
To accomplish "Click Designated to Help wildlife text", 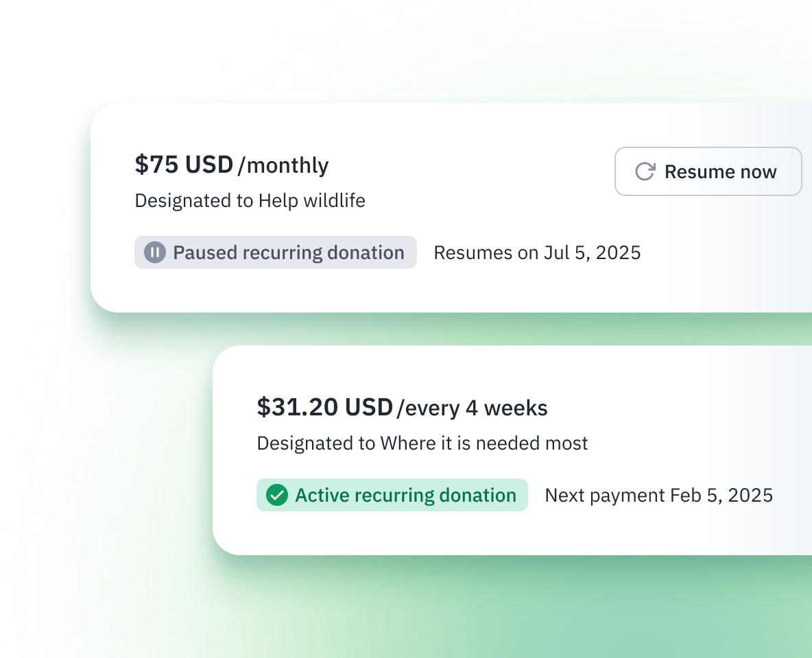I will click(250, 200).
